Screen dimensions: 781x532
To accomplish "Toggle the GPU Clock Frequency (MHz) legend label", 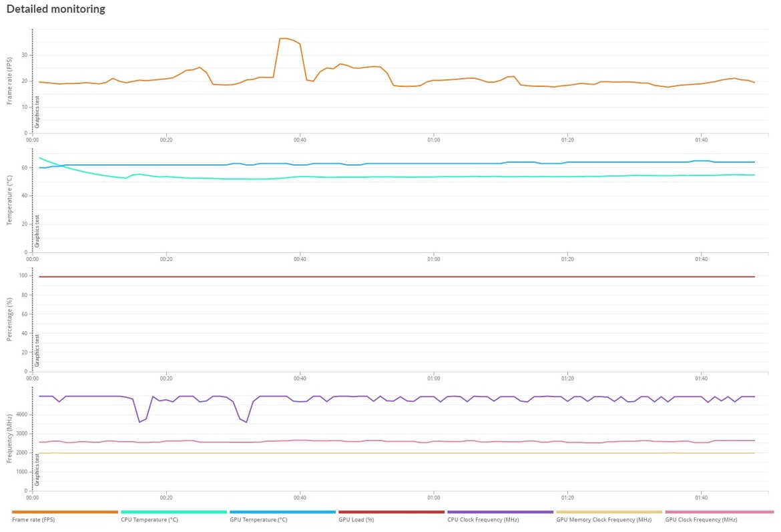I will [702, 519].
